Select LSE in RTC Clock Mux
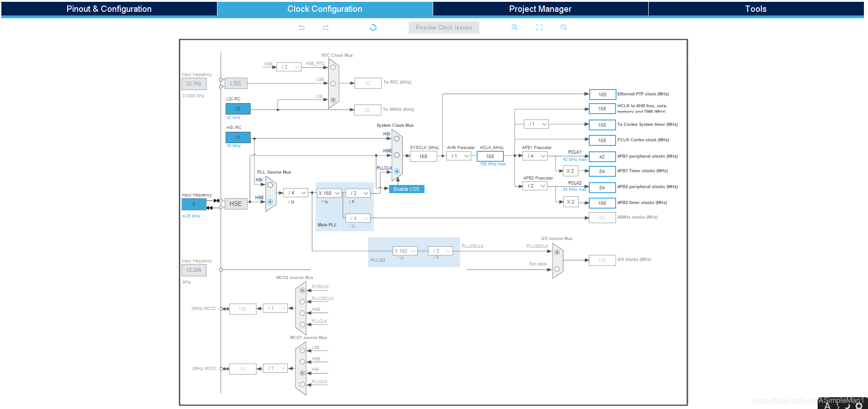 [x=333, y=84]
